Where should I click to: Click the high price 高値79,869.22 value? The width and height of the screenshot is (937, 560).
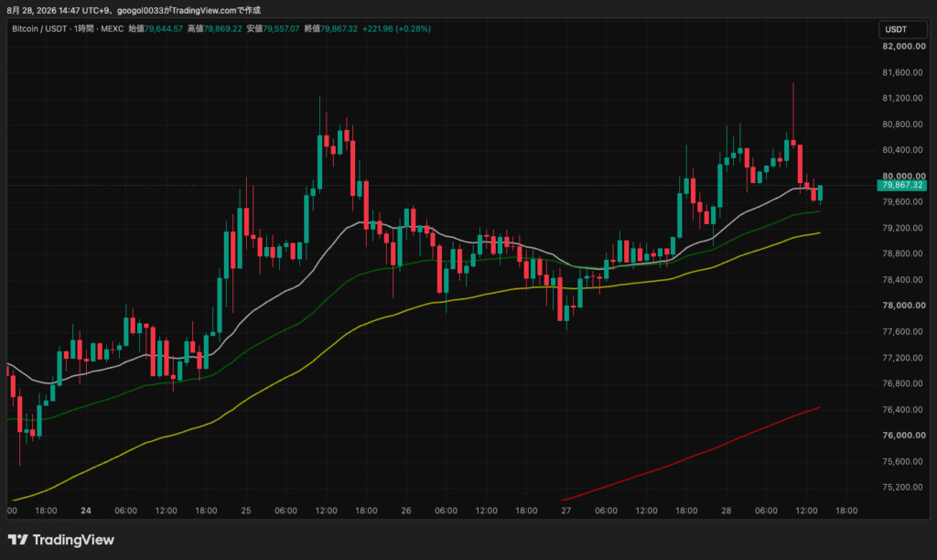214,28
